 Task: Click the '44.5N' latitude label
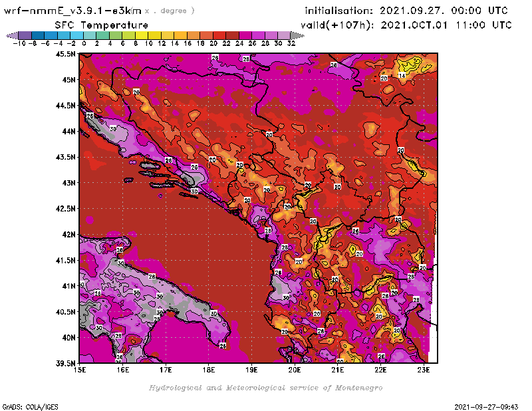tap(65, 106)
